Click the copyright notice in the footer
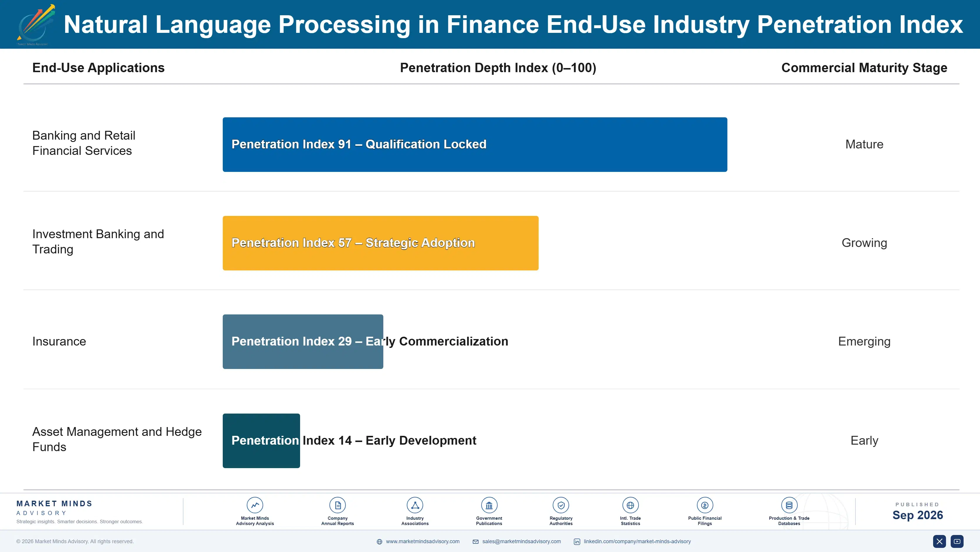Image resolution: width=980 pixels, height=552 pixels. [x=75, y=541]
